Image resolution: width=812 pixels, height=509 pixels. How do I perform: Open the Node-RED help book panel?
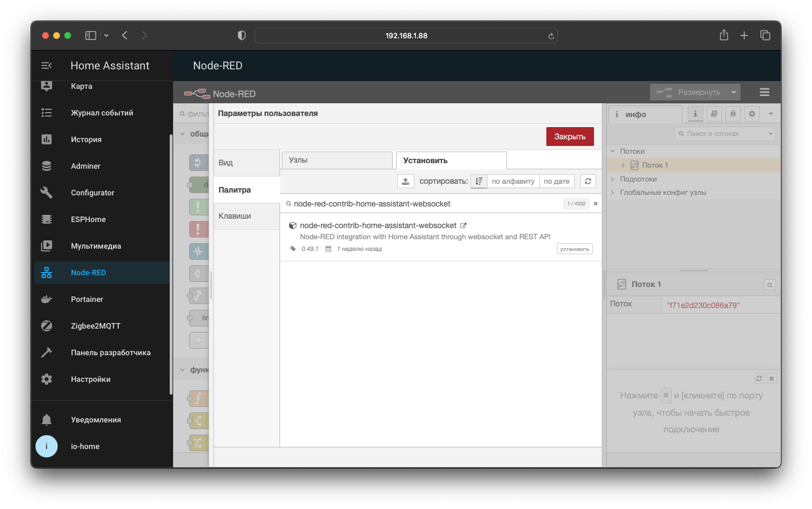(714, 114)
